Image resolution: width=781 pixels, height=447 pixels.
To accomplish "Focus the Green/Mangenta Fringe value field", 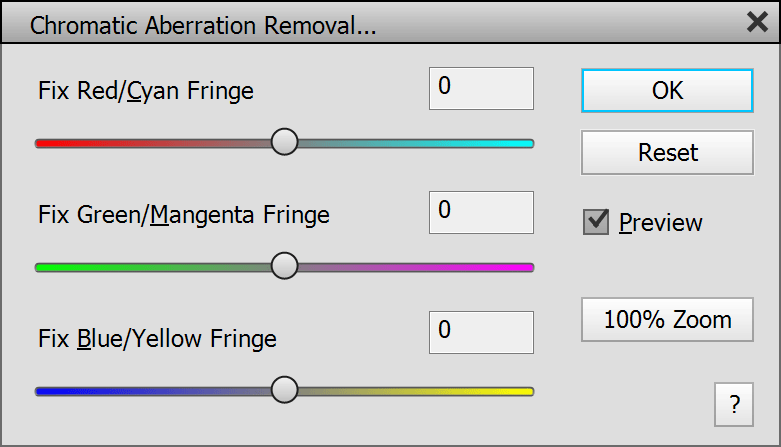I will pos(481,210).
